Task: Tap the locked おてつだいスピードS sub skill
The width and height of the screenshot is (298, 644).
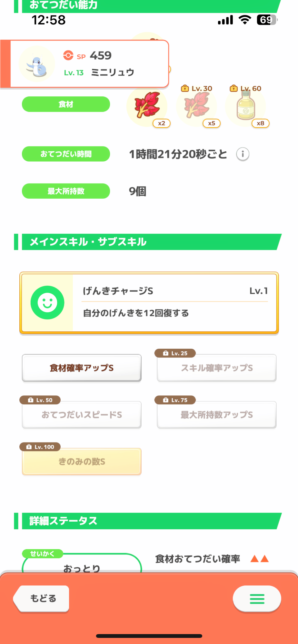Action: coord(82,415)
